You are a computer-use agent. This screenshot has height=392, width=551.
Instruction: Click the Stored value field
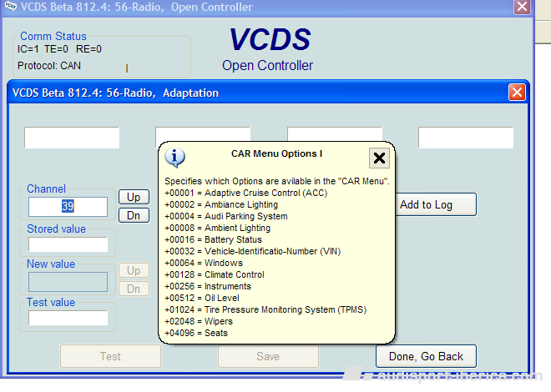tap(68, 244)
